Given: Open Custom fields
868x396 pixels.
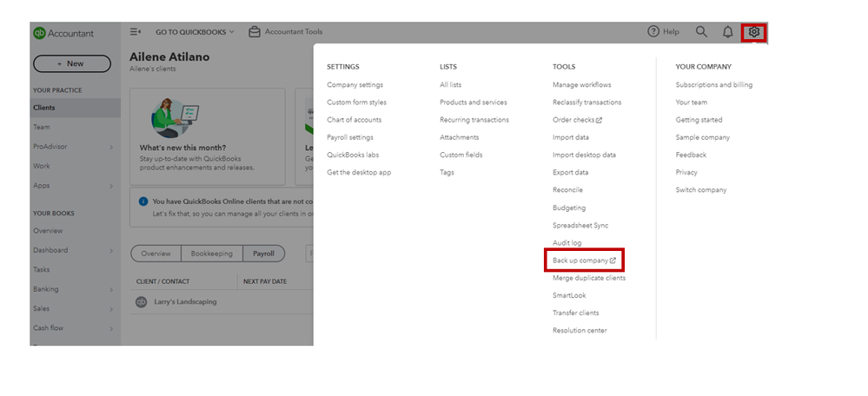Looking at the screenshot, I should 461,155.
